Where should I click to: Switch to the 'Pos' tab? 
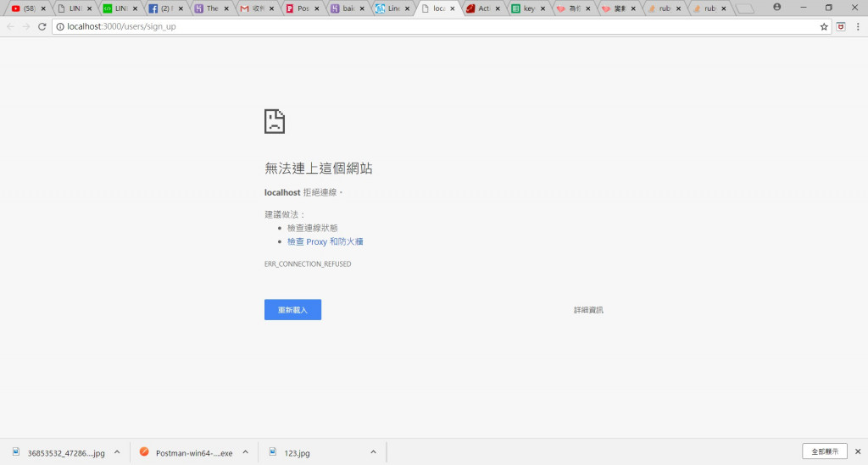[301, 8]
